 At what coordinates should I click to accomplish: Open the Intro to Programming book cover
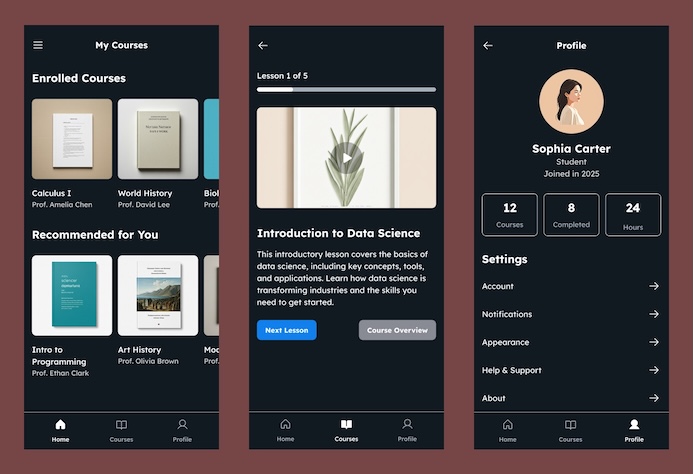click(x=72, y=295)
